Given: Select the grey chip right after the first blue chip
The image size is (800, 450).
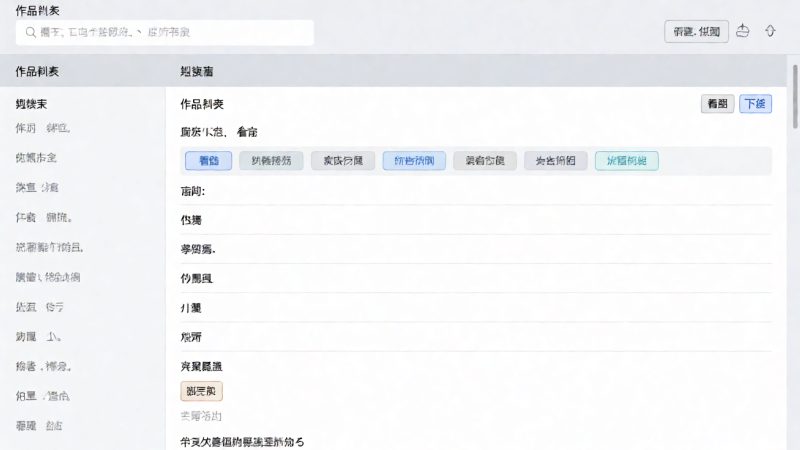Looking at the screenshot, I should [x=271, y=161].
